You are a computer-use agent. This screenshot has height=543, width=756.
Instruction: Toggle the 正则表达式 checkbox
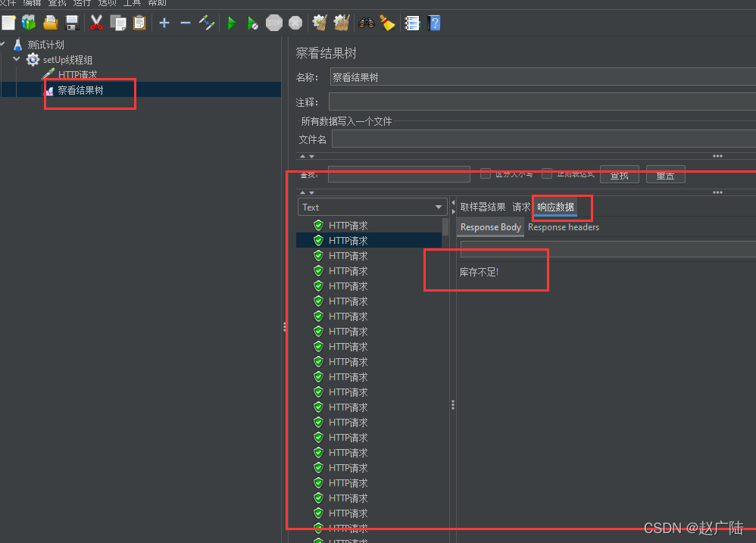(547, 173)
